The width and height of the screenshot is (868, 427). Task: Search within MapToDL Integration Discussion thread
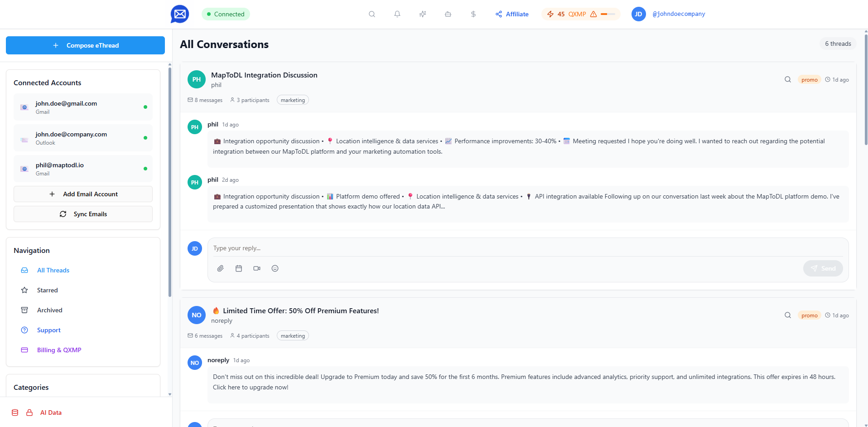[x=788, y=79]
